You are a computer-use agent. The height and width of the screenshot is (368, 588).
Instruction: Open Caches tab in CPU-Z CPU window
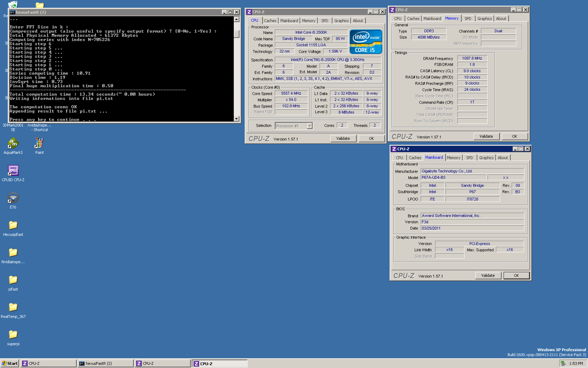tap(270, 21)
